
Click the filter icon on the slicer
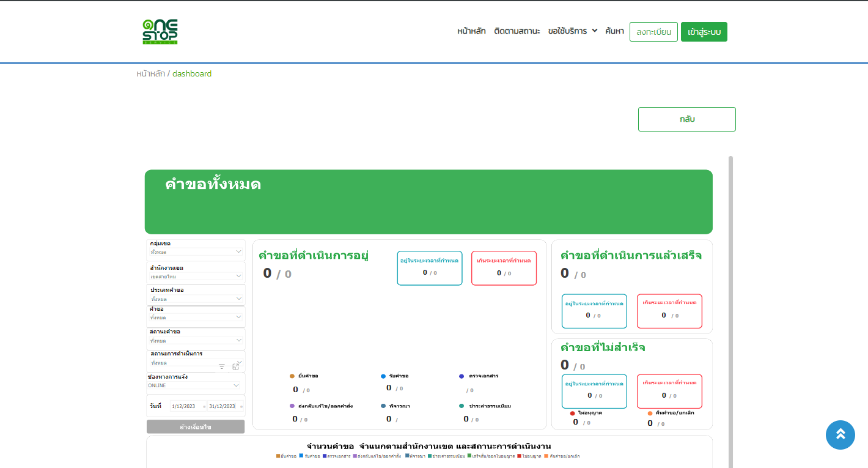coord(222,366)
